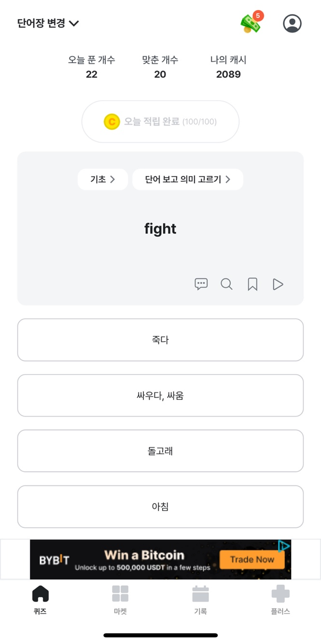Select the answer 싸우다, 싸움
Viewport: 321px width, 644px height.
[x=160, y=395]
